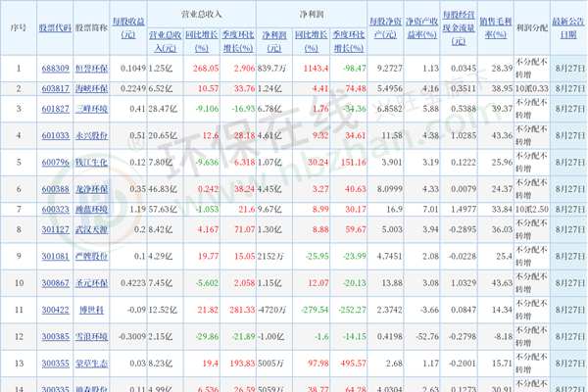Open the 永兴股份 stock name link
The image size is (588, 392).
[x=92, y=136]
